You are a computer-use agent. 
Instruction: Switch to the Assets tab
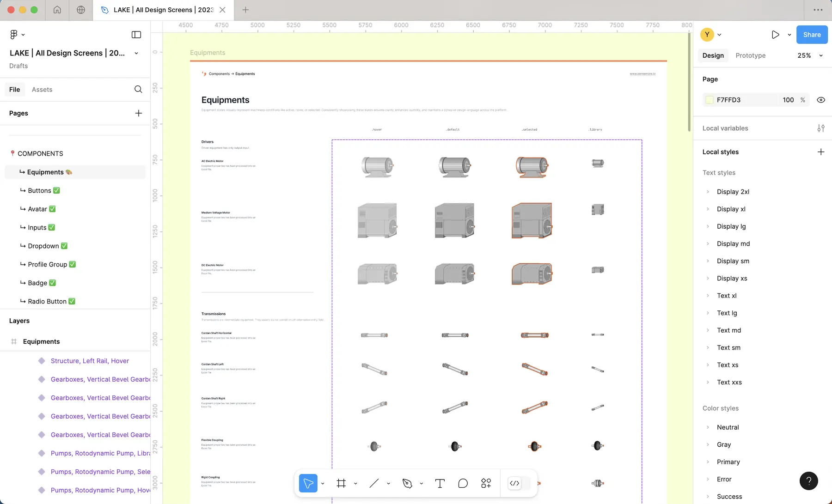pos(42,90)
